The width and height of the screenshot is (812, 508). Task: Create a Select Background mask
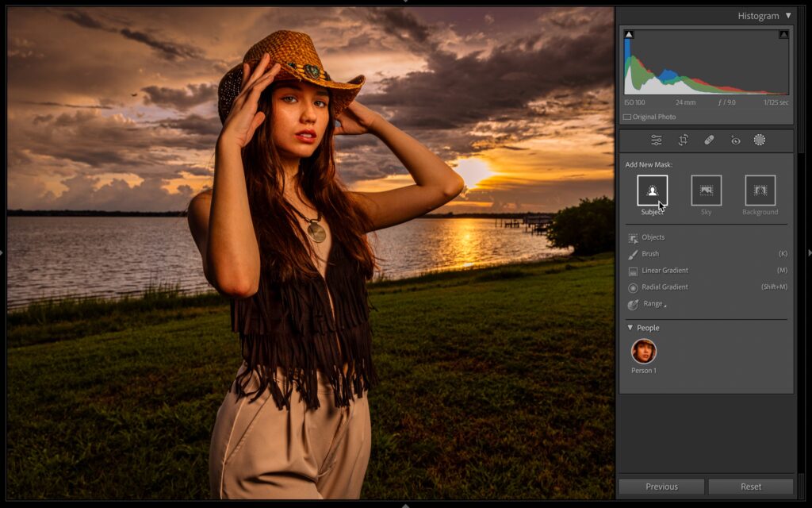point(760,190)
